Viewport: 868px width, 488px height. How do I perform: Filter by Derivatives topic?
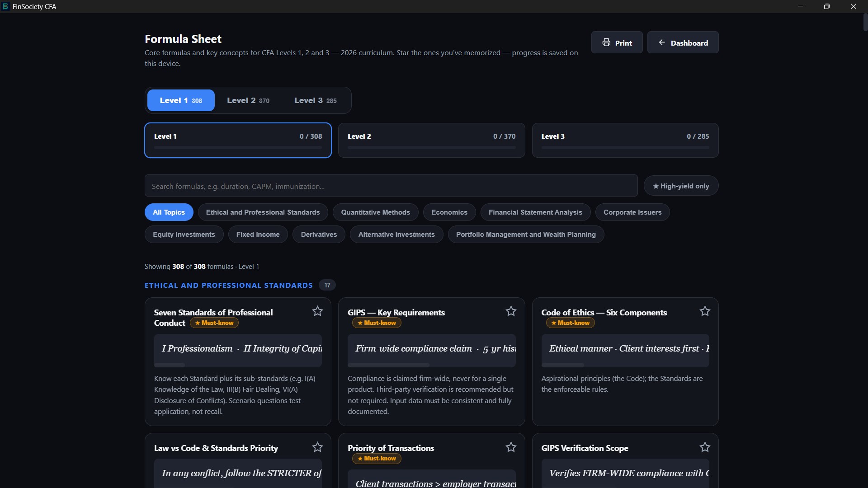[x=319, y=235]
